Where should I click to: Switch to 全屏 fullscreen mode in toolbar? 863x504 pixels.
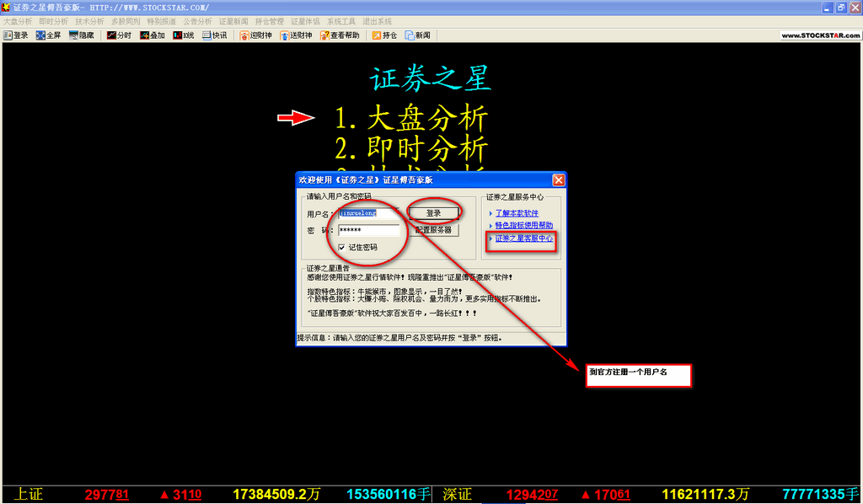click(x=48, y=35)
